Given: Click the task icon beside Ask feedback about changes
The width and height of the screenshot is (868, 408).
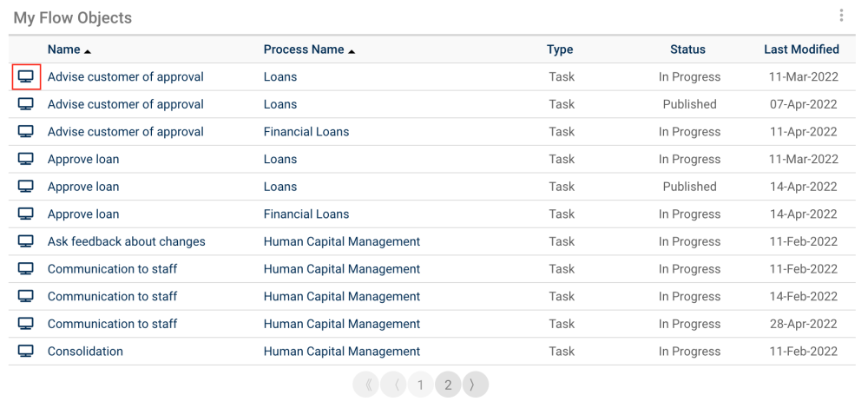Looking at the screenshot, I should tap(26, 242).
